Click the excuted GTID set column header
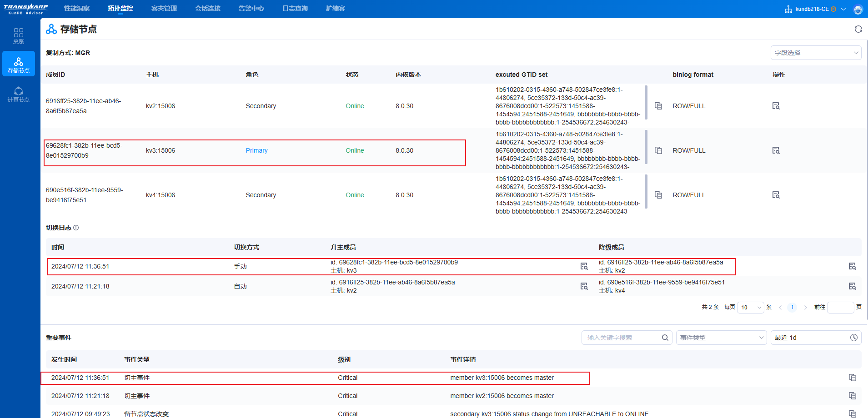 [522, 75]
